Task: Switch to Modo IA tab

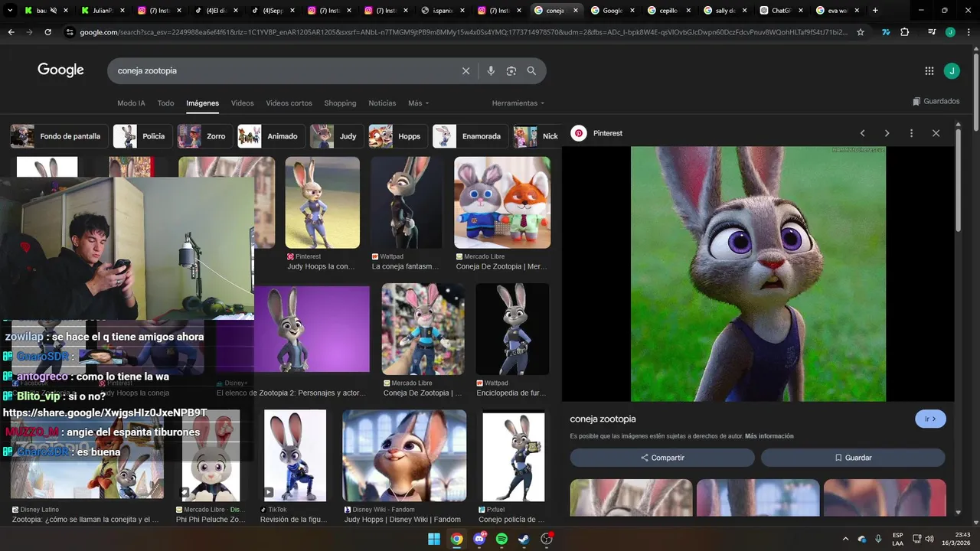Action: (131, 103)
